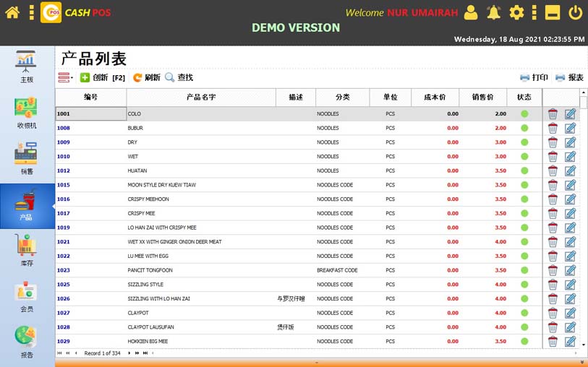Jump to first record arrow

(x=59, y=353)
